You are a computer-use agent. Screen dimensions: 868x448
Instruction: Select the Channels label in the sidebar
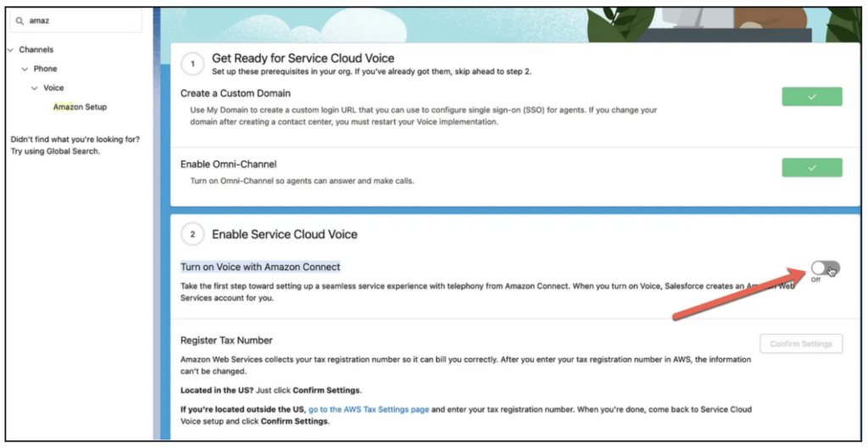pos(36,50)
